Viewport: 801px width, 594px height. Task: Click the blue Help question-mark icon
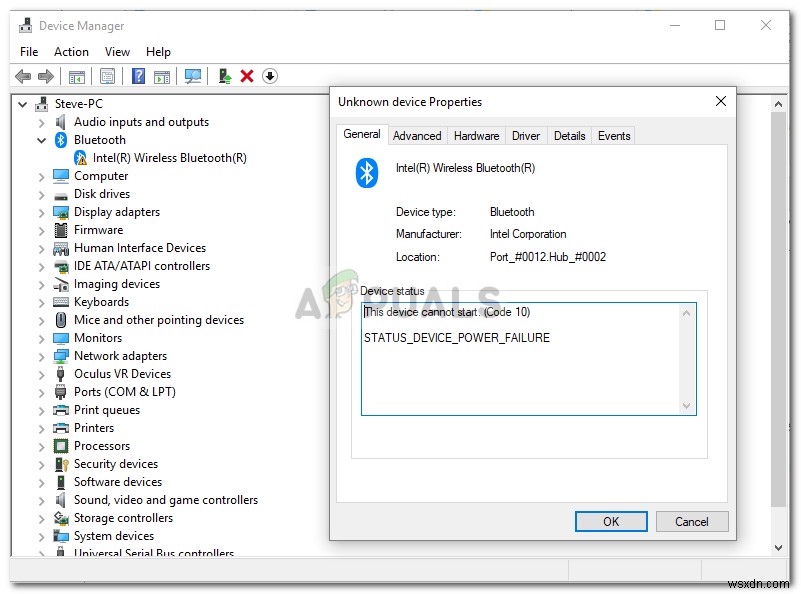tap(138, 76)
